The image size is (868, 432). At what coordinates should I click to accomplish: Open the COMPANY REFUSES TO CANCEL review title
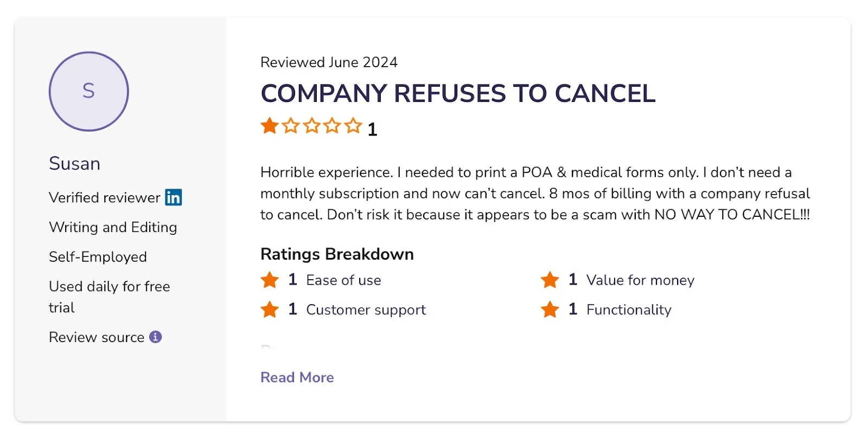coord(457,93)
